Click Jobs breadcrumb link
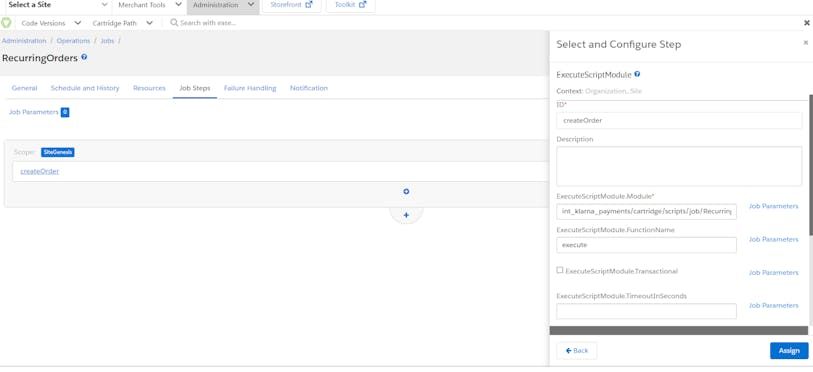This screenshot has height=372, width=813. [107, 40]
